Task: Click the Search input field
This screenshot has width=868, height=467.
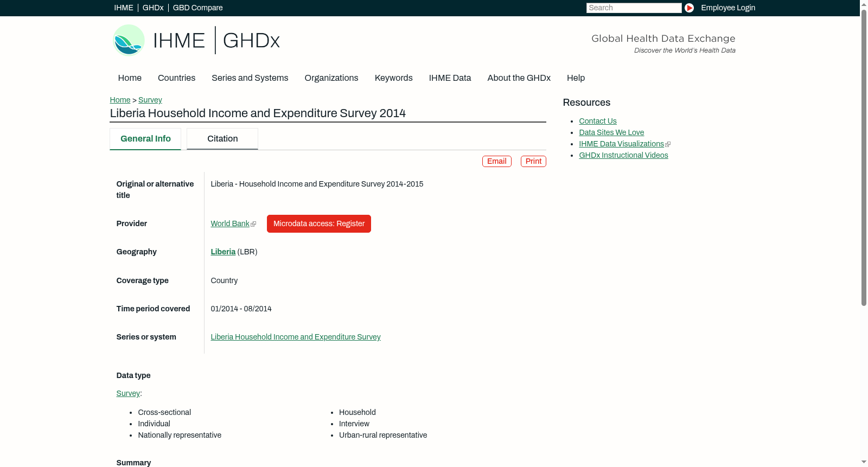Action: 634,8
